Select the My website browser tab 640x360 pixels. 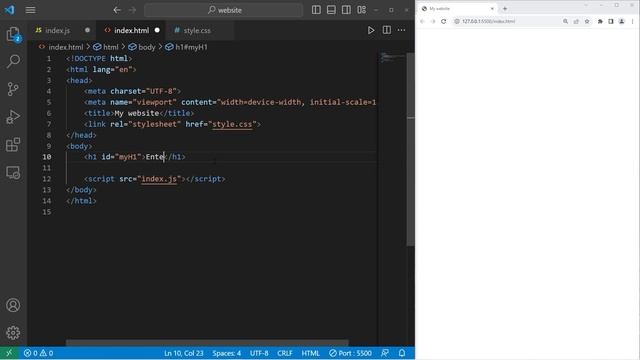457,9
